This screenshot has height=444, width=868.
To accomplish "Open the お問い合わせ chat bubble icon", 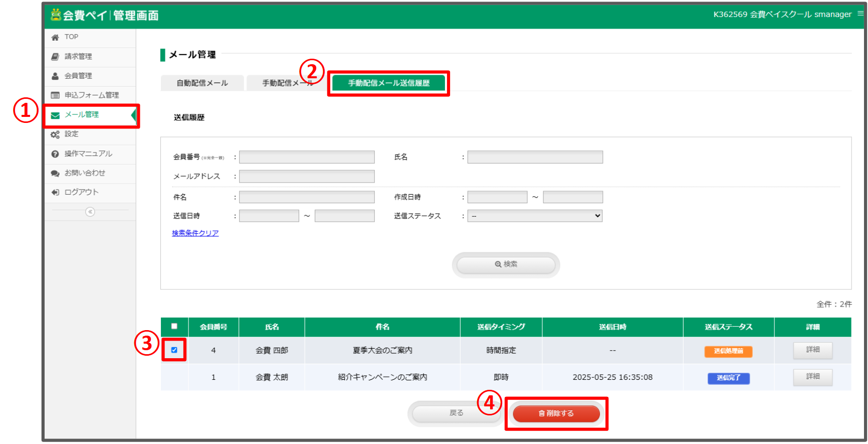I will point(55,174).
